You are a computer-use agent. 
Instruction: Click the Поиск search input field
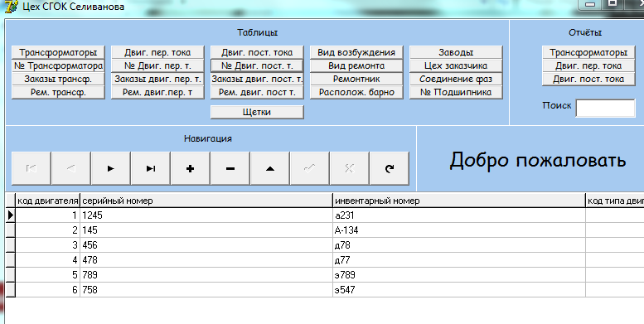[605, 108]
